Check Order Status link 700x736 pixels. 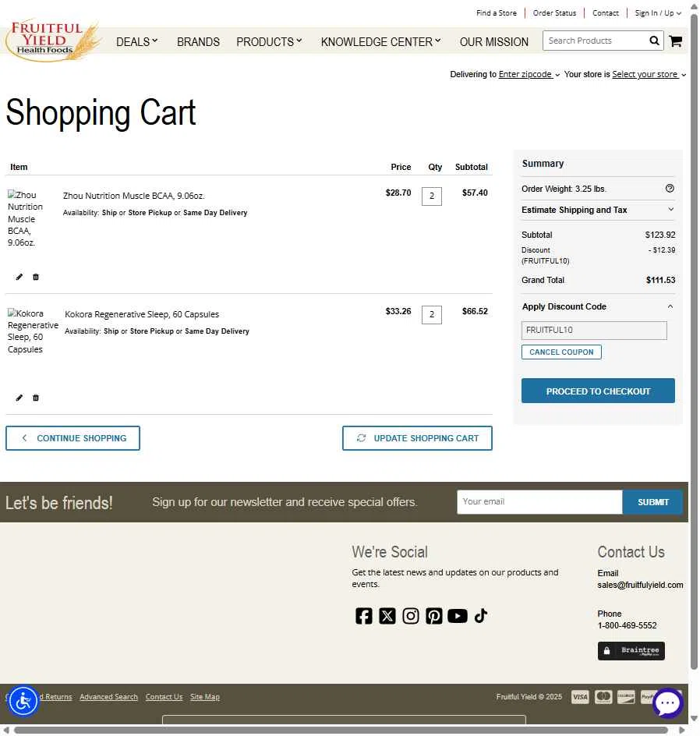coord(554,13)
